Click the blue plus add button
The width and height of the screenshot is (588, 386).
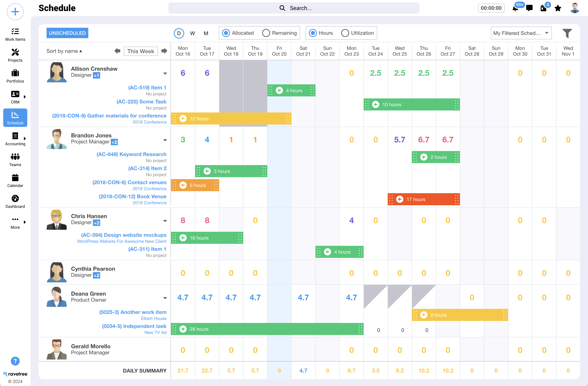[15, 12]
